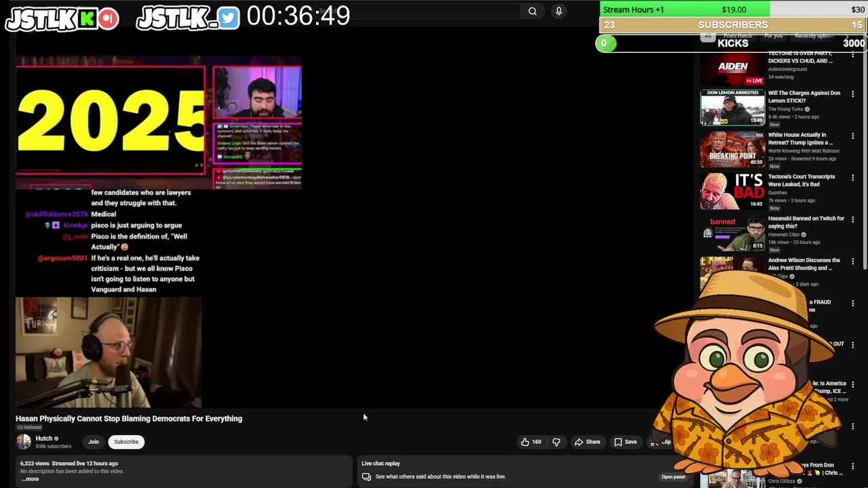Open options for Andrew Wilson video
868x488 pixels.
tap(852, 262)
